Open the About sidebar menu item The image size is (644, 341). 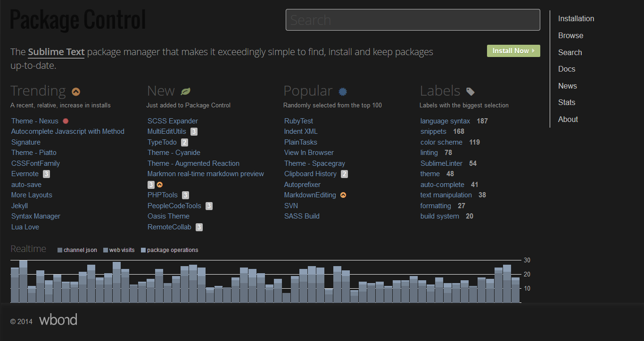coord(568,120)
